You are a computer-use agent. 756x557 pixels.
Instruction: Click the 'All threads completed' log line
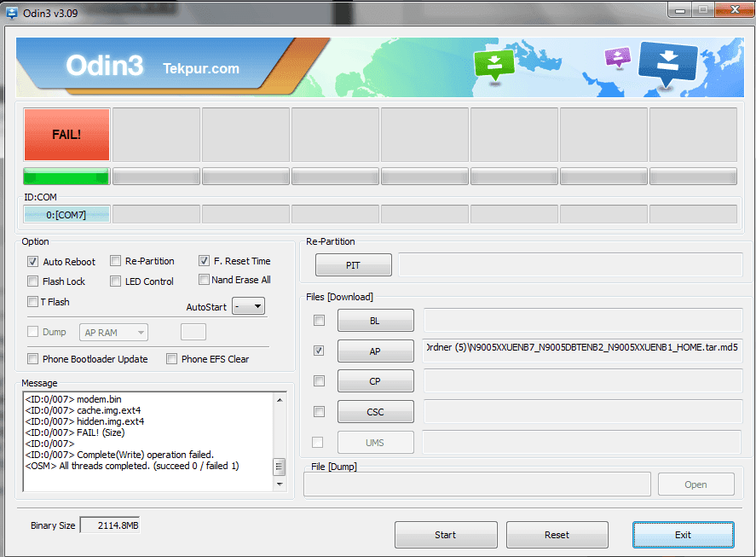click(x=131, y=466)
